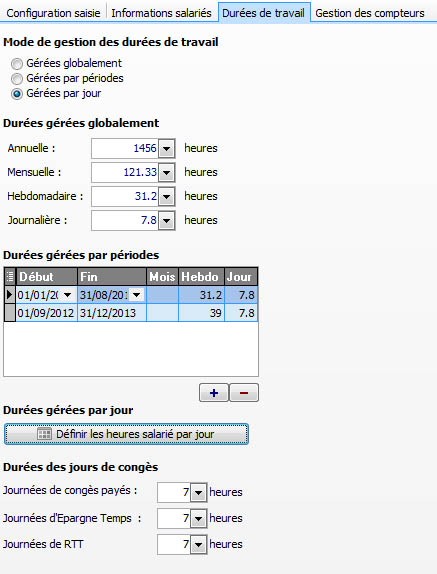Open the Informations salariés tab
Screen dimensions: 437x574
pyautogui.click(x=161, y=13)
